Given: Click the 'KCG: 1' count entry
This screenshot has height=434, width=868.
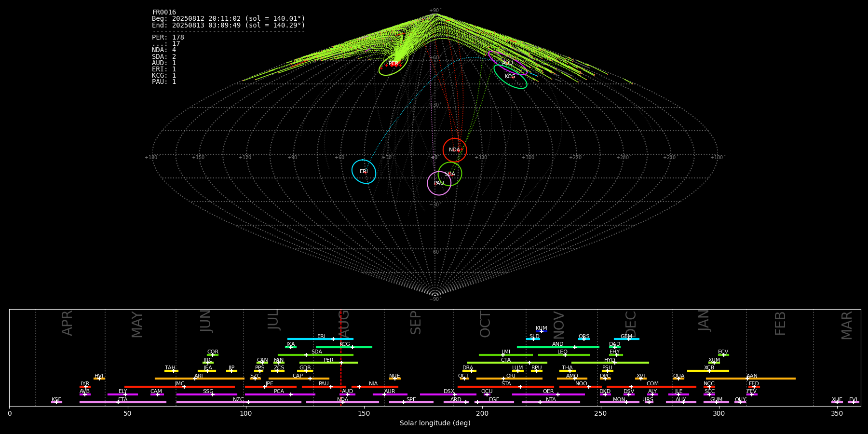Looking at the screenshot, I should coord(164,76).
